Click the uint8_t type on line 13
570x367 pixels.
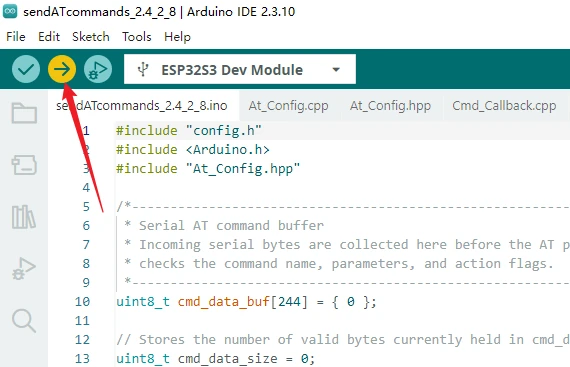143,359
